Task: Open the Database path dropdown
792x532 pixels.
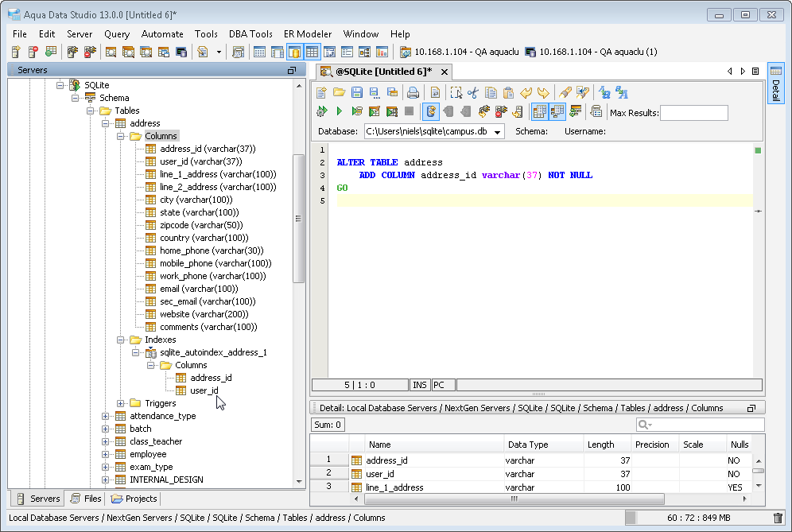Action: 498,131
